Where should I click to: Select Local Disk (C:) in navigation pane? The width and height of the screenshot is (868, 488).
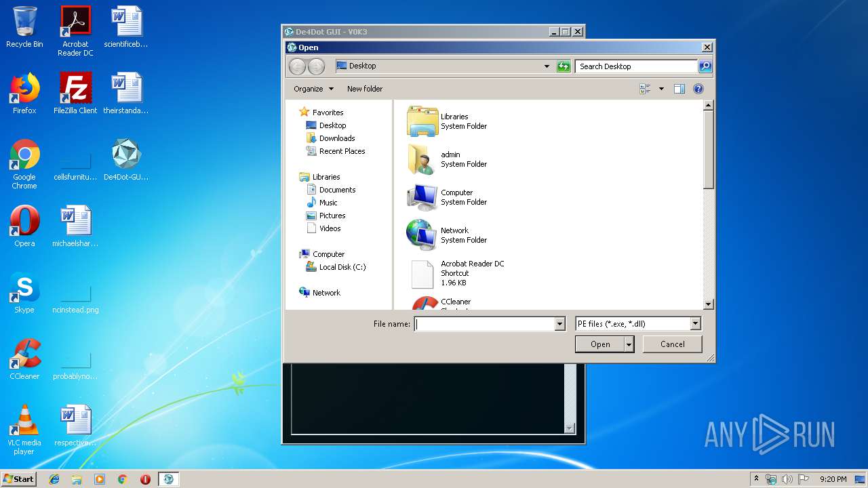pyautogui.click(x=336, y=267)
